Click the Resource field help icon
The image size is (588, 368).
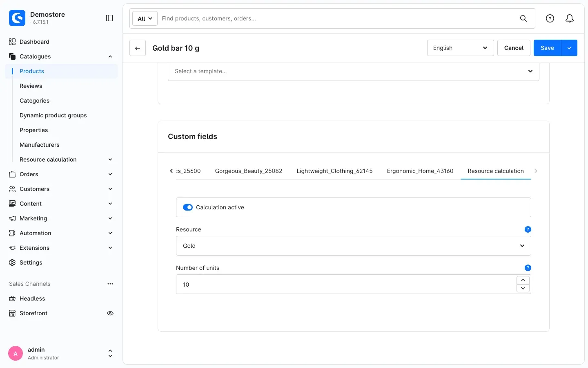click(528, 229)
